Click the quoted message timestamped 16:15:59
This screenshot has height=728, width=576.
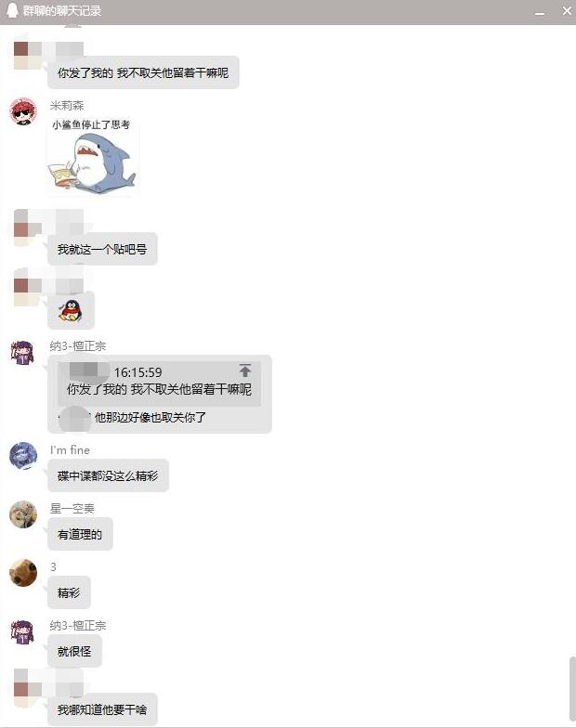point(160,382)
